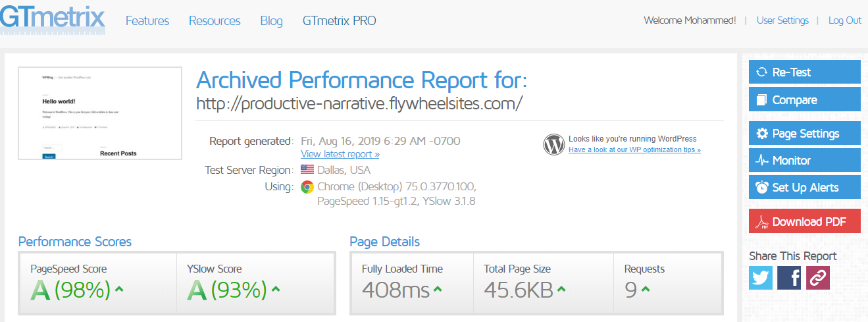Click the Compare button

click(x=805, y=100)
